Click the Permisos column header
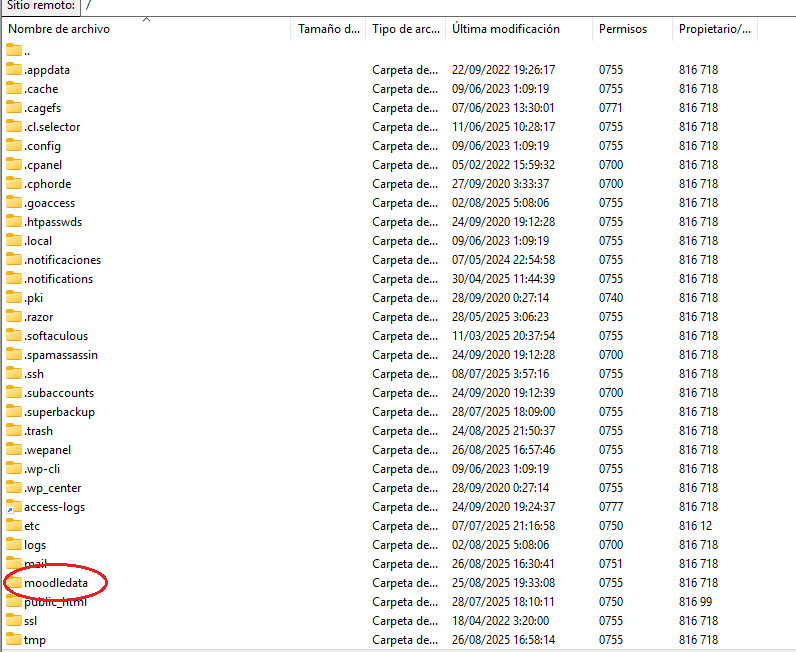Image resolution: width=796 pixels, height=652 pixels. tap(622, 29)
